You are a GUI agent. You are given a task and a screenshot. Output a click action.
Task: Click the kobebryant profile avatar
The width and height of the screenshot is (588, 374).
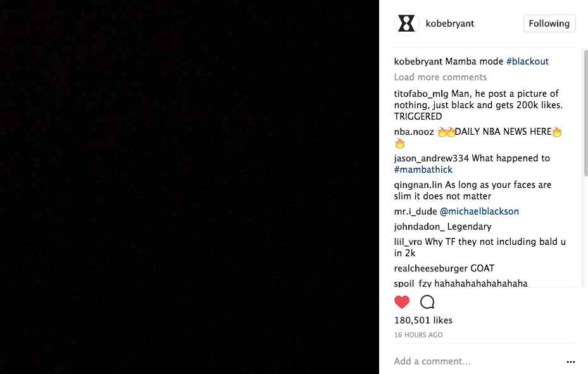coord(406,23)
